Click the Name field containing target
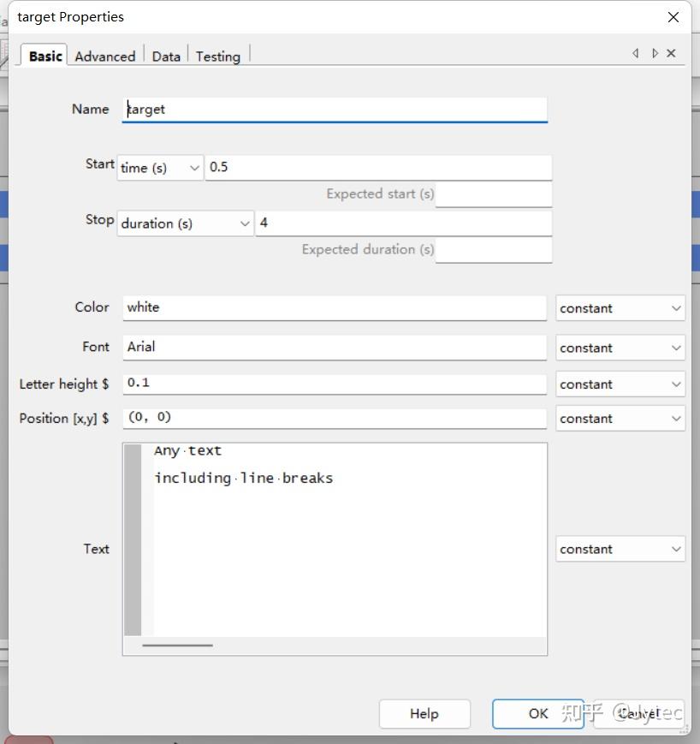Screen dimensions: 700x744 (335, 110)
